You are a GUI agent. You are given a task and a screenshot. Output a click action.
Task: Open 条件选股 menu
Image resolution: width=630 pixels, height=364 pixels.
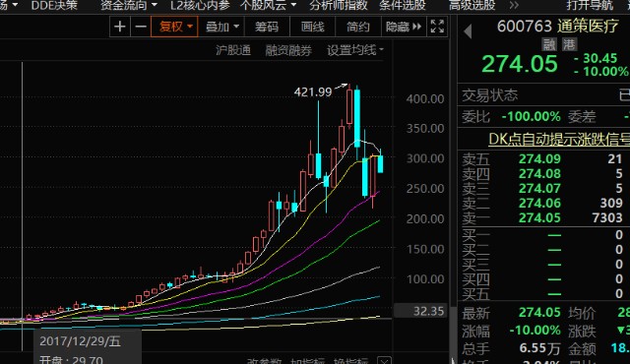point(403,5)
